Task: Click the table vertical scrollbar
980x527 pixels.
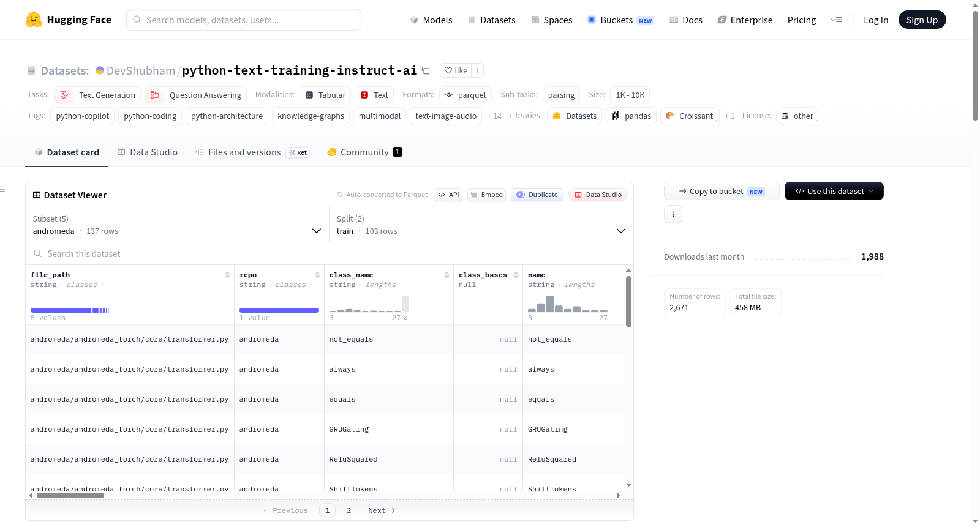Action: click(628, 301)
